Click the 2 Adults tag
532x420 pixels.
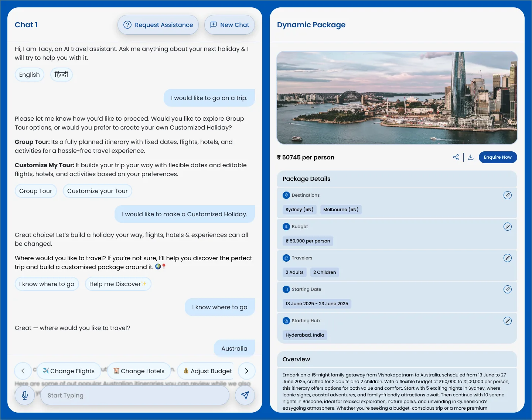point(294,272)
